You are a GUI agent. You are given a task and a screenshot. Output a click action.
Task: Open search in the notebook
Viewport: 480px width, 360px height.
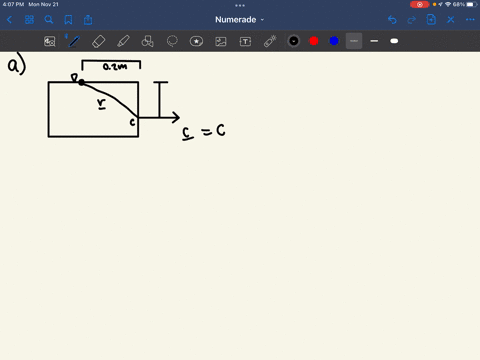coord(49,20)
